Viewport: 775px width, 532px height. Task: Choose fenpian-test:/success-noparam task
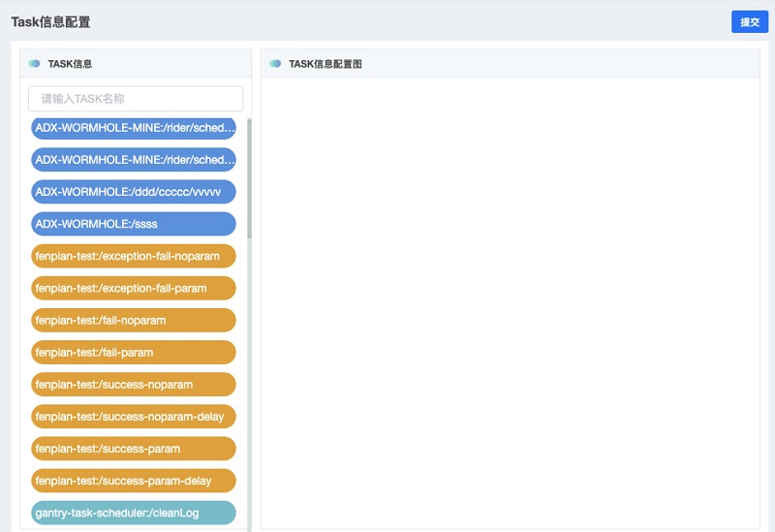(134, 385)
